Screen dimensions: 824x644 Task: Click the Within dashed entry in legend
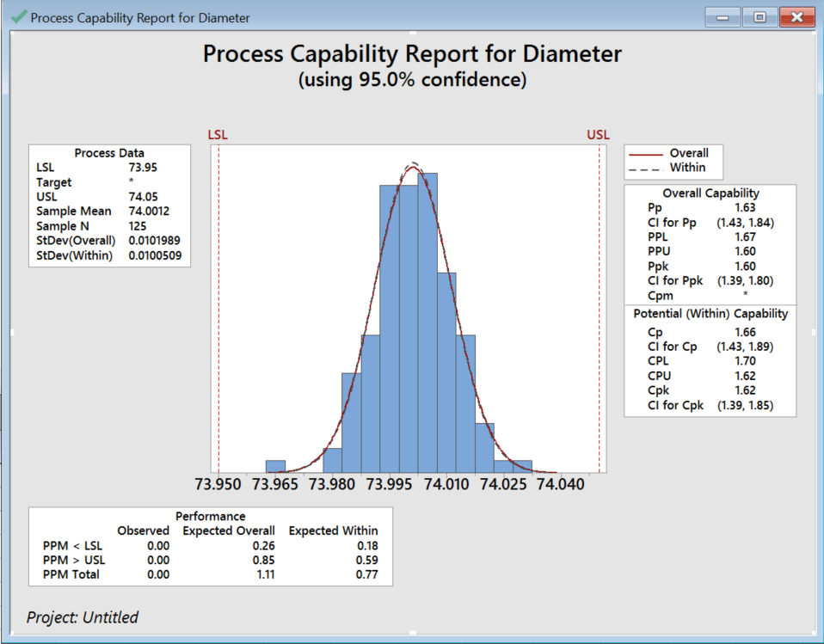tap(687, 168)
